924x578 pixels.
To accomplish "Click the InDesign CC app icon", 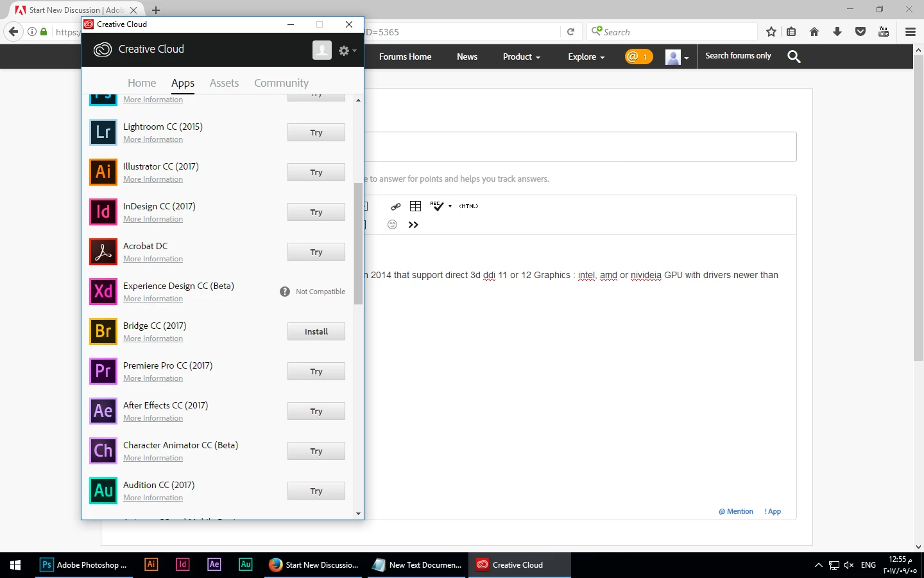I will tap(103, 212).
